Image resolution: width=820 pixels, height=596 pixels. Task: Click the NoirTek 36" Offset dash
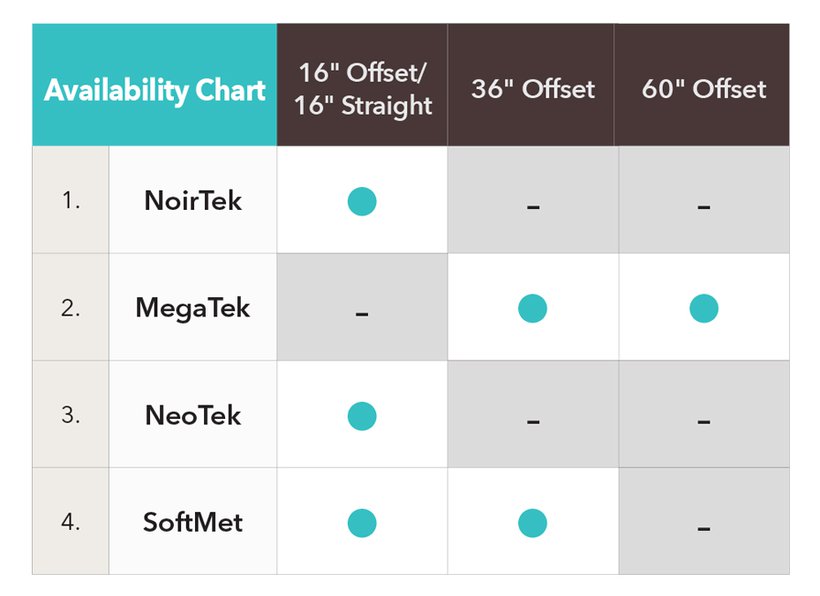click(x=533, y=208)
